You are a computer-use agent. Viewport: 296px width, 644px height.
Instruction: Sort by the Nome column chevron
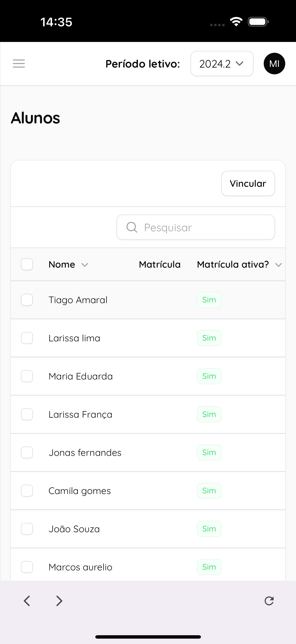[85, 265]
